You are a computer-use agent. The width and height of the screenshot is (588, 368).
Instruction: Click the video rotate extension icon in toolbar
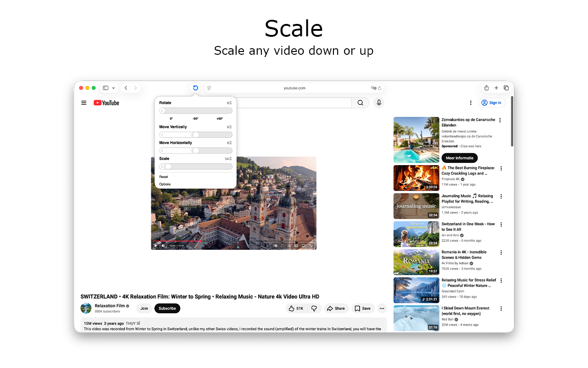pyautogui.click(x=195, y=88)
